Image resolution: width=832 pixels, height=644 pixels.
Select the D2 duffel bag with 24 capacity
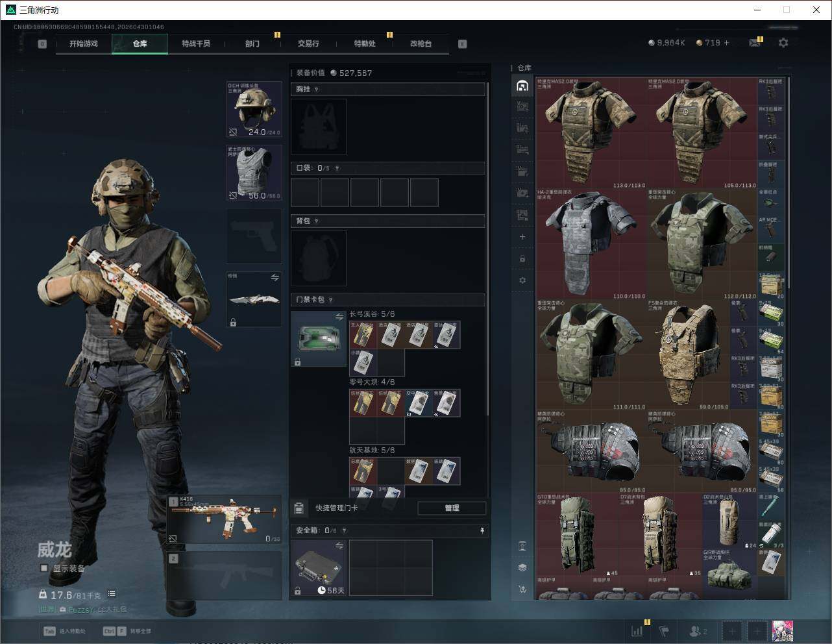click(x=729, y=521)
